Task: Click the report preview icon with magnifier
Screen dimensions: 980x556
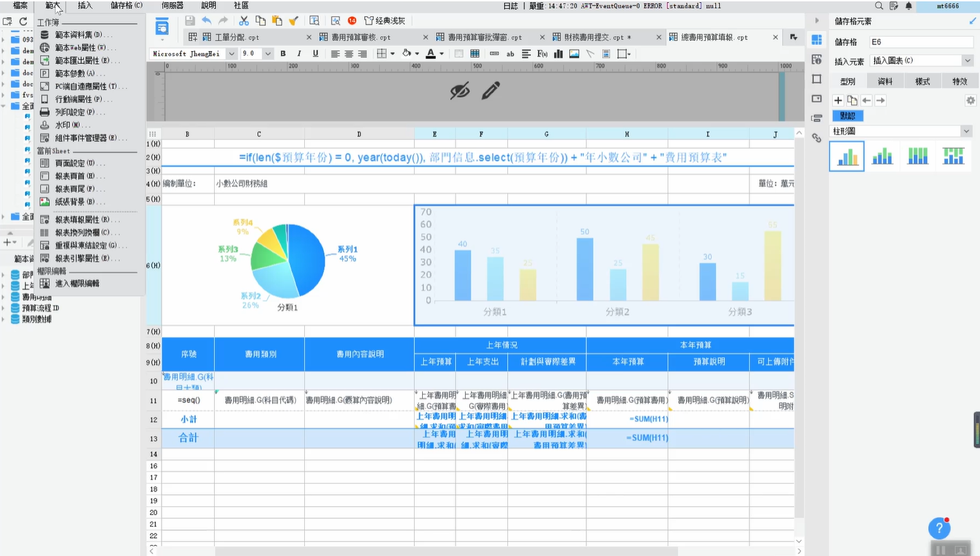Action: point(336,20)
